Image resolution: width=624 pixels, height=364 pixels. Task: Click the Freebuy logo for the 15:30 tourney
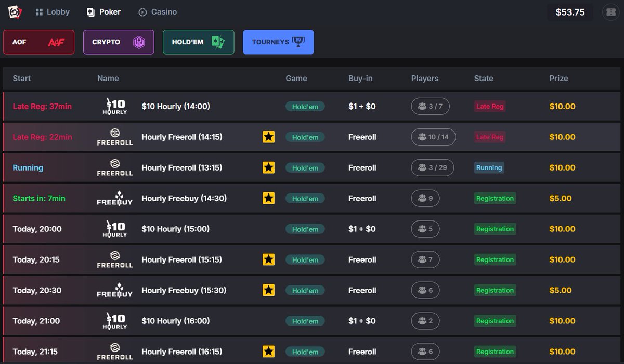click(x=115, y=290)
